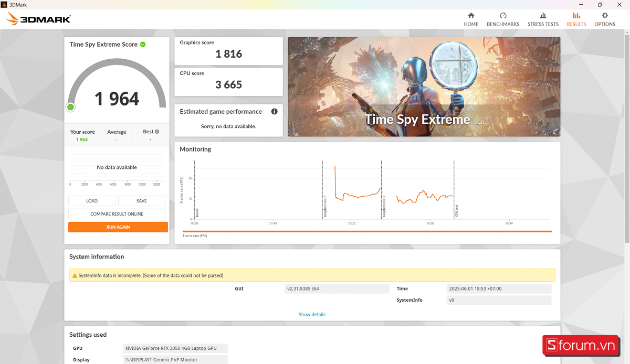Viewport: 630px width, 364px height.
Task: Open the Benchmarks gauge icon
Action: coord(503,16)
